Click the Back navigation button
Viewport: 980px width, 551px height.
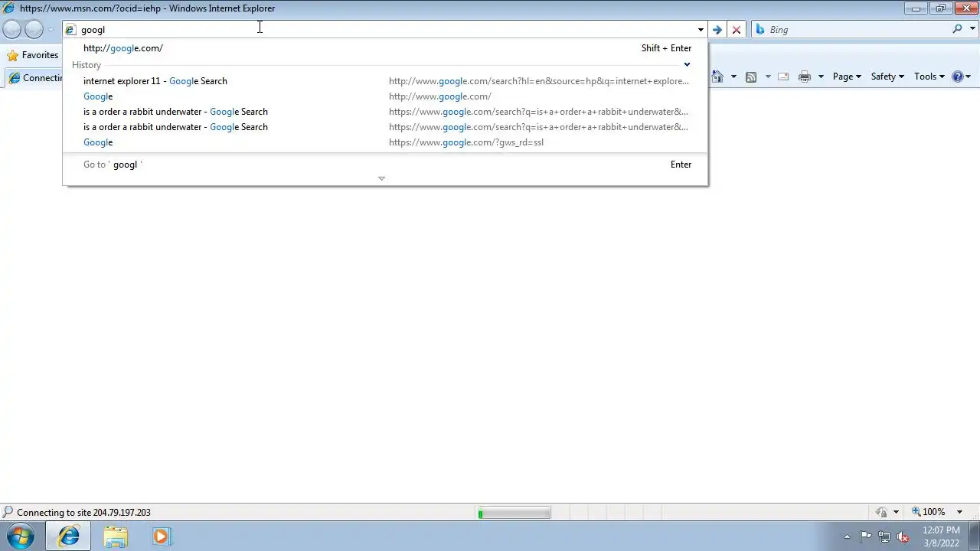pos(12,30)
